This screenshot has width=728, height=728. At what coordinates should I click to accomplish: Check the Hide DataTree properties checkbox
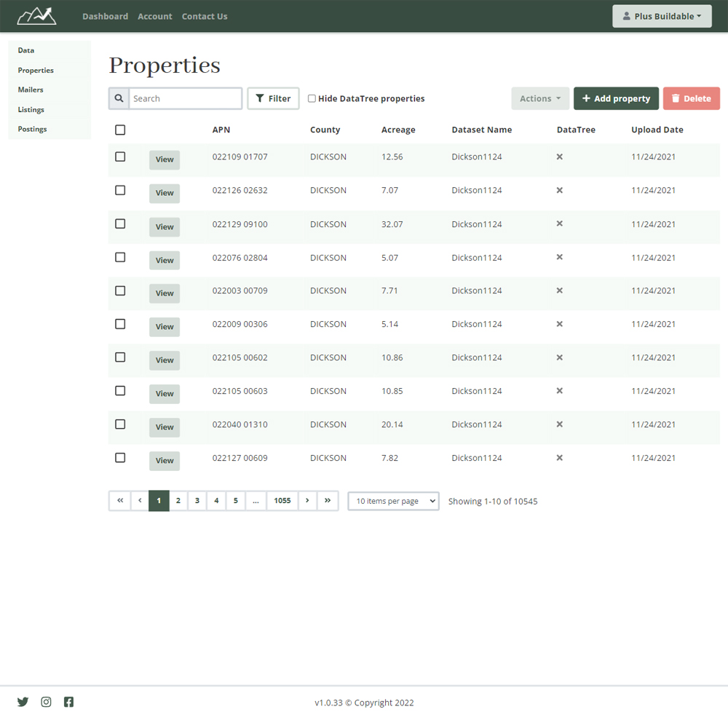312,98
